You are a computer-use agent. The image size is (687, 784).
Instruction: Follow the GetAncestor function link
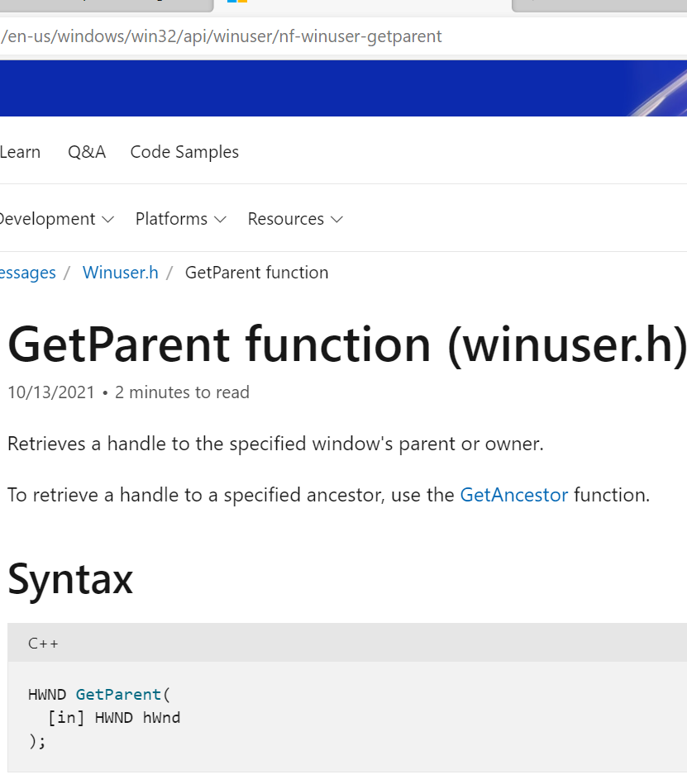click(x=513, y=496)
